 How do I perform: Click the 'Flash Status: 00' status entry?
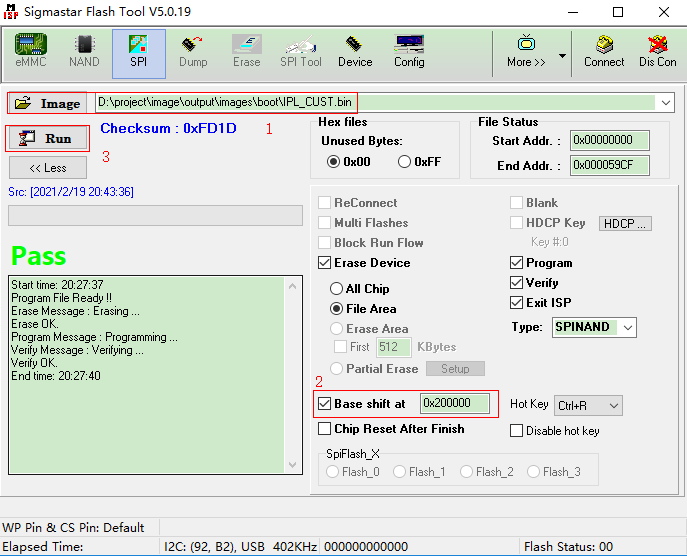point(568,546)
